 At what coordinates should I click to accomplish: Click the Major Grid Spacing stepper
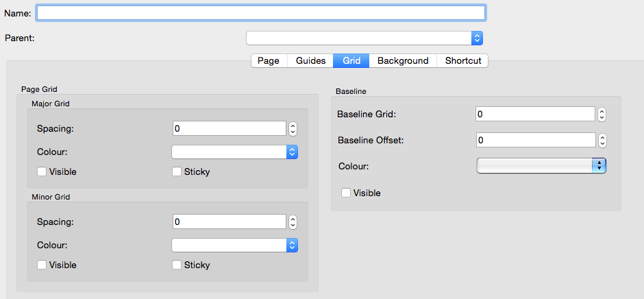point(293,128)
